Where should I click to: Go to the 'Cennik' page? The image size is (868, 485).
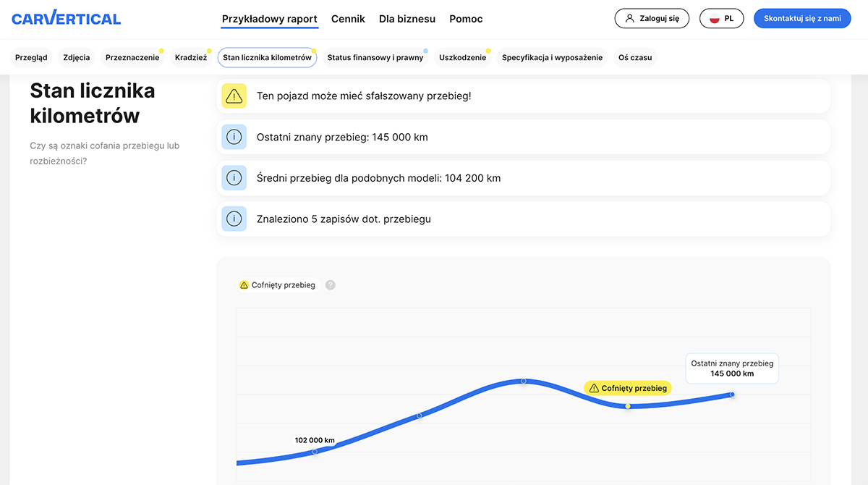tap(348, 19)
